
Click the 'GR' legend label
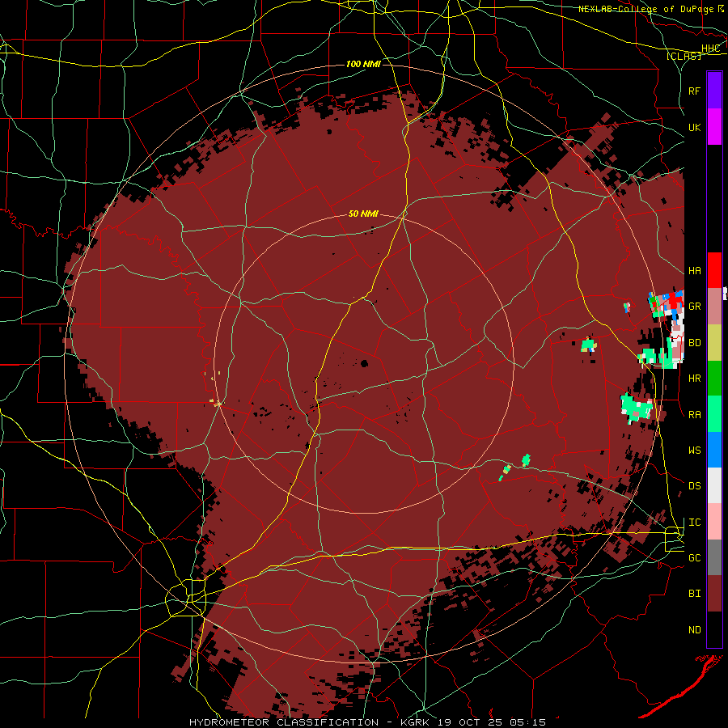[x=694, y=307]
